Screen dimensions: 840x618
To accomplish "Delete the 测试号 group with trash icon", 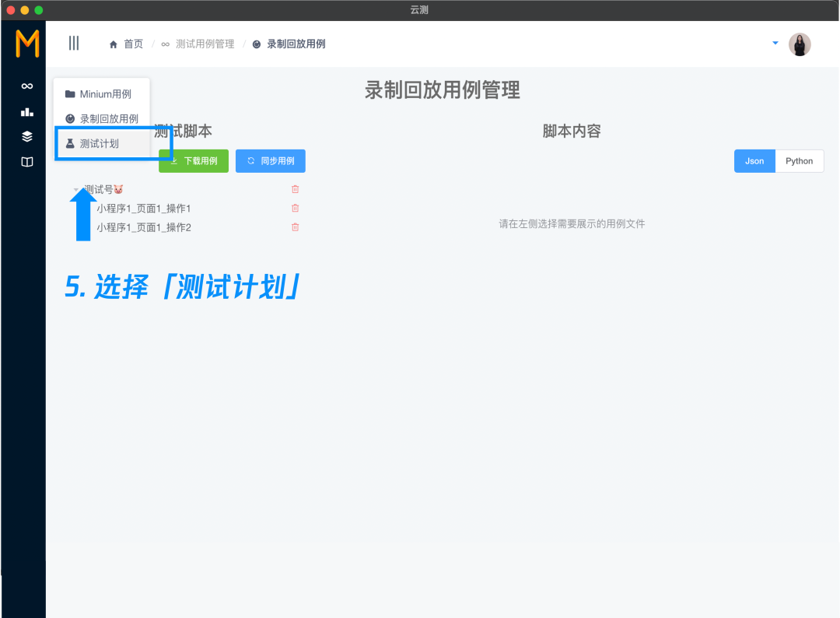I will coord(296,189).
